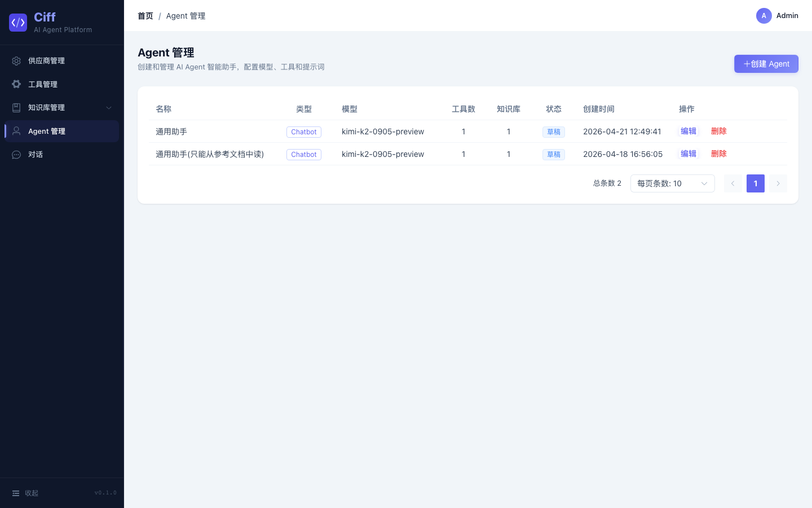Image resolution: width=812 pixels, height=508 pixels.
Task: Open 知识库管理 menu item
Action: [62, 107]
